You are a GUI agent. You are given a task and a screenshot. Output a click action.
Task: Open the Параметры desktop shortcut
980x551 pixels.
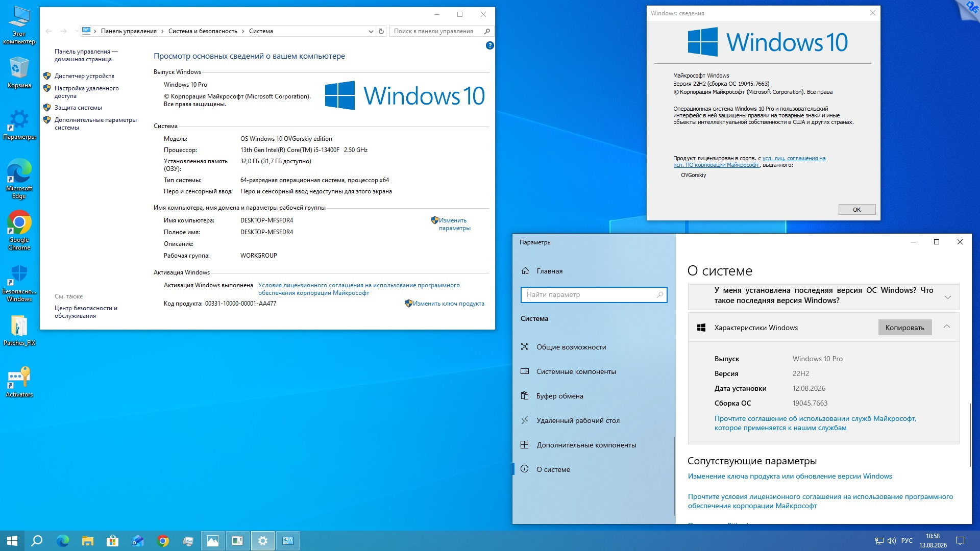pos(19,124)
